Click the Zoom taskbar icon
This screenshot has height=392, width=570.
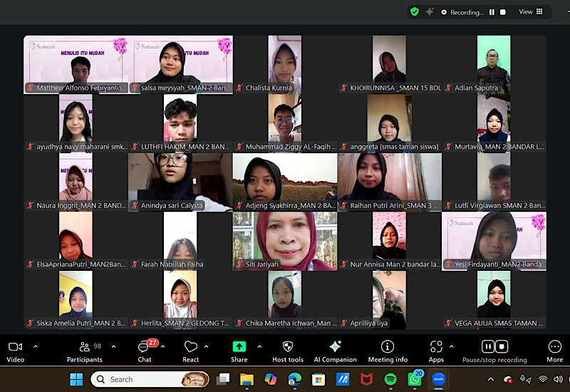tap(438, 379)
